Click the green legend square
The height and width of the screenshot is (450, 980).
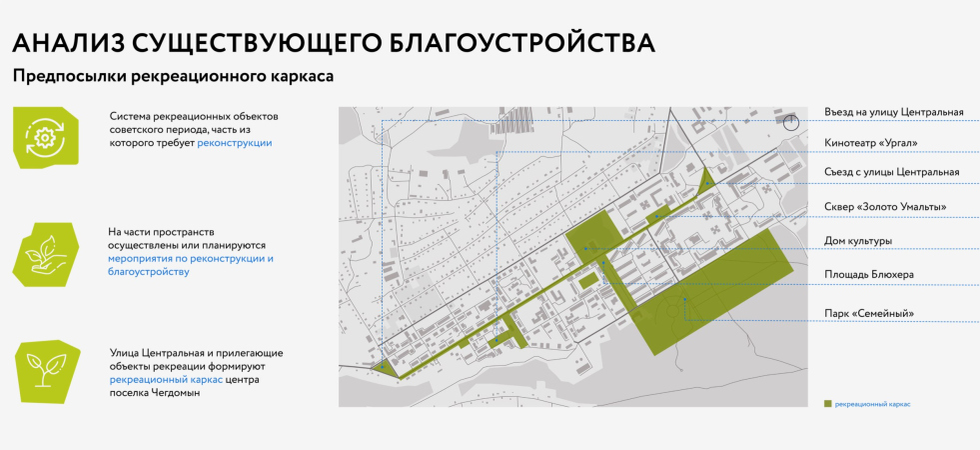pos(827,404)
